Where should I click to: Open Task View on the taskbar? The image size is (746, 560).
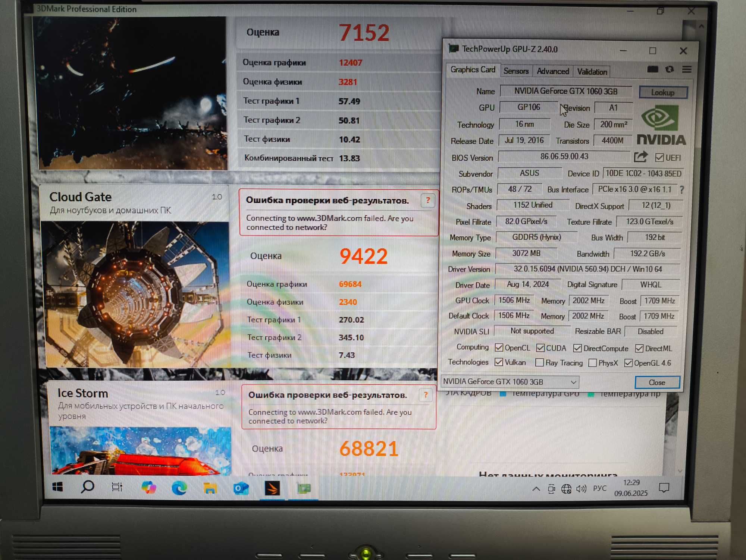(x=117, y=487)
